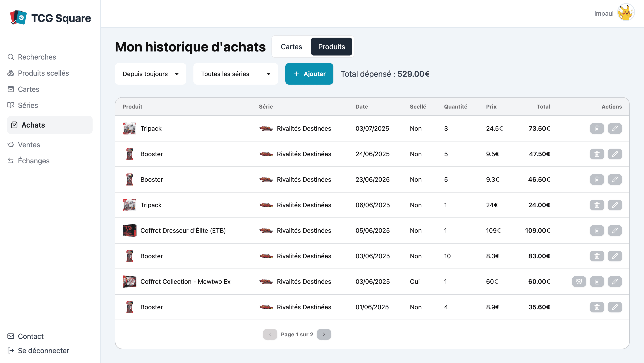Open the Échanges sidebar item
Screen dimensions: 644x363
[x=34, y=161]
